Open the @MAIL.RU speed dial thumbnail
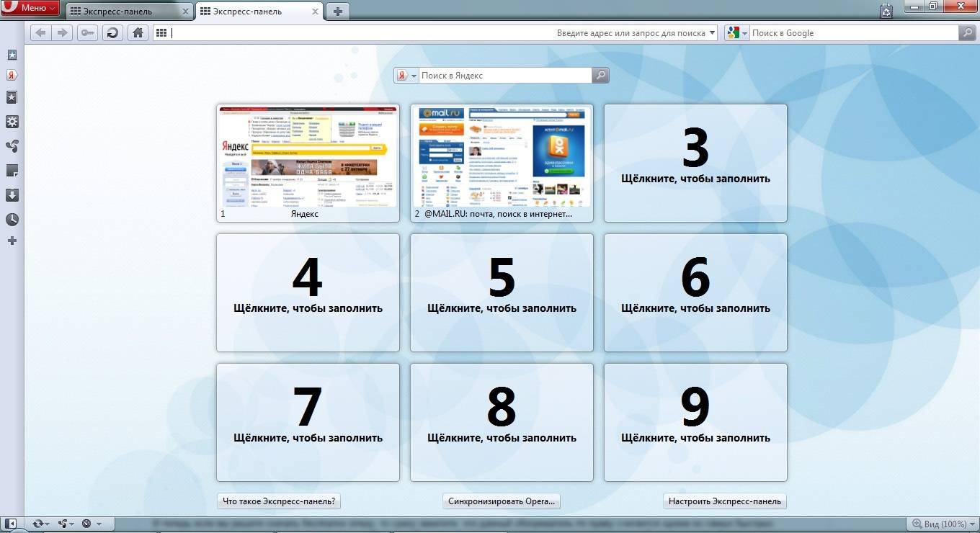The image size is (980, 533). [502, 163]
